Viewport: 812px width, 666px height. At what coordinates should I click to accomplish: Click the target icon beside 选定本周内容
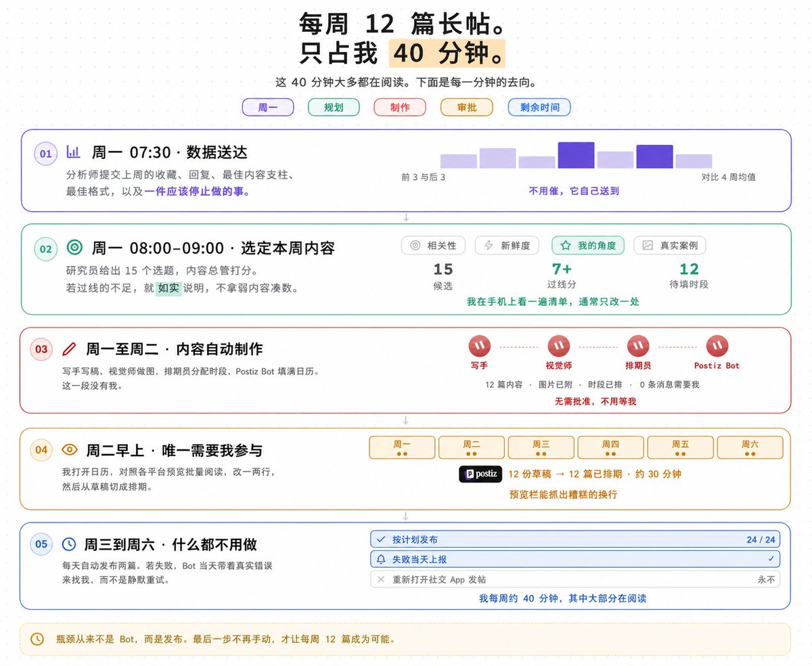point(74,248)
